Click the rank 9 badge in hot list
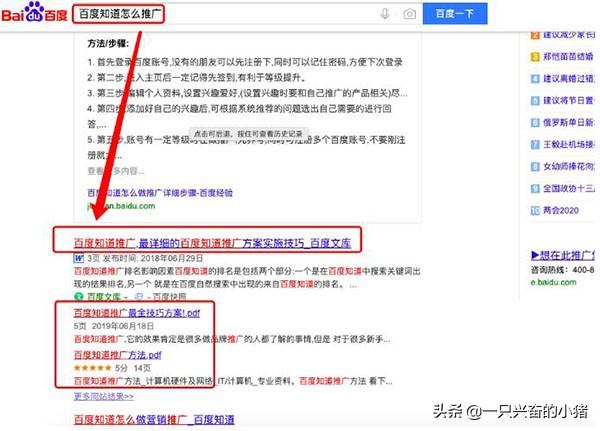Viewport: 600px width, 431px height. click(x=535, y=188)
